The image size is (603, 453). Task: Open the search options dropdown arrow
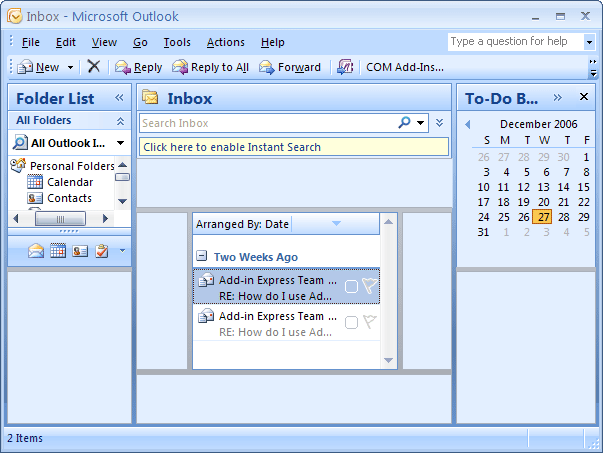pos(421,123)
